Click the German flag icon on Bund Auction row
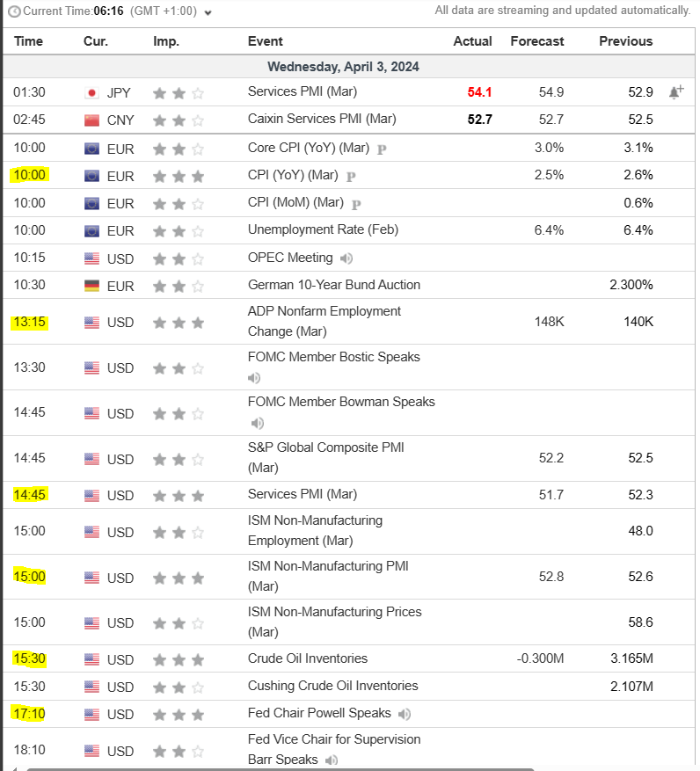Image resolution: width=700 pixels, height=771 pixels. [91, 286]
